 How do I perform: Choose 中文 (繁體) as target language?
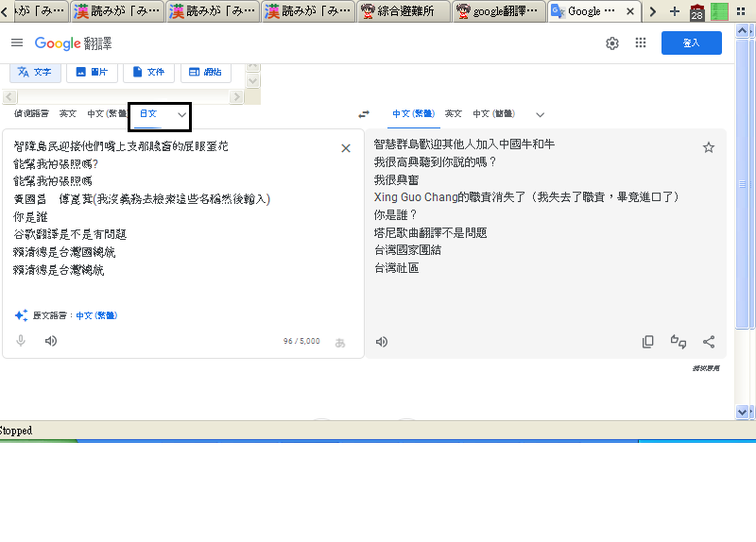(414, 113)
